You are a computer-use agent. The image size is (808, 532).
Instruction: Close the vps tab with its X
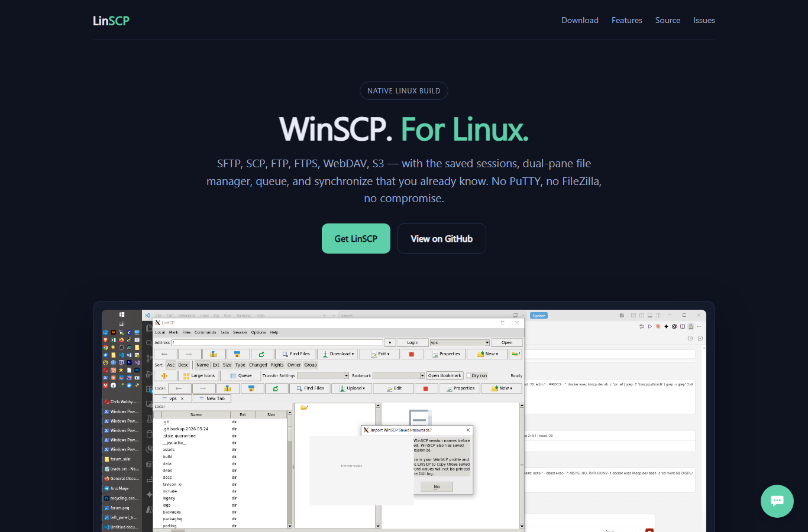coord(182,399)
